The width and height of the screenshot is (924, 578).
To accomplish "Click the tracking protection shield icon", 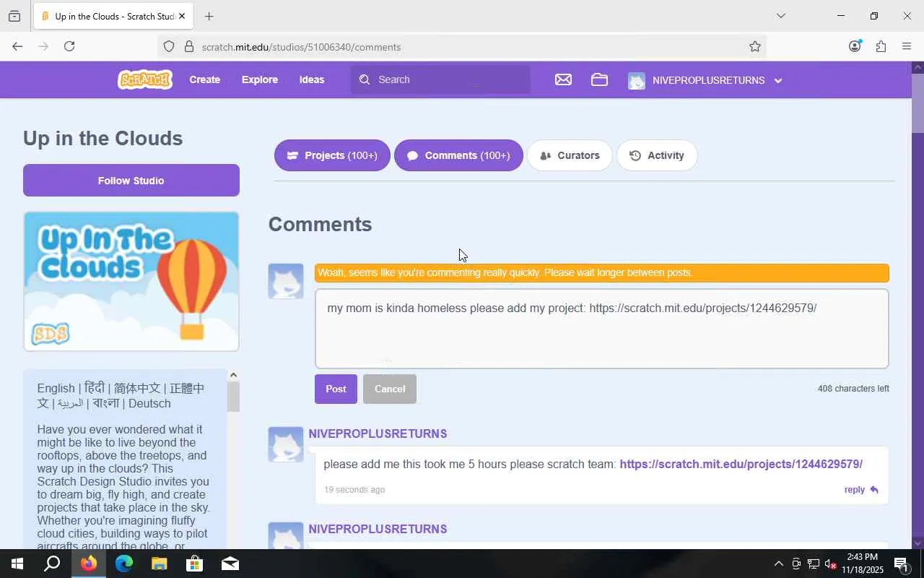I will pyautogui.click(x=169, y=47).
